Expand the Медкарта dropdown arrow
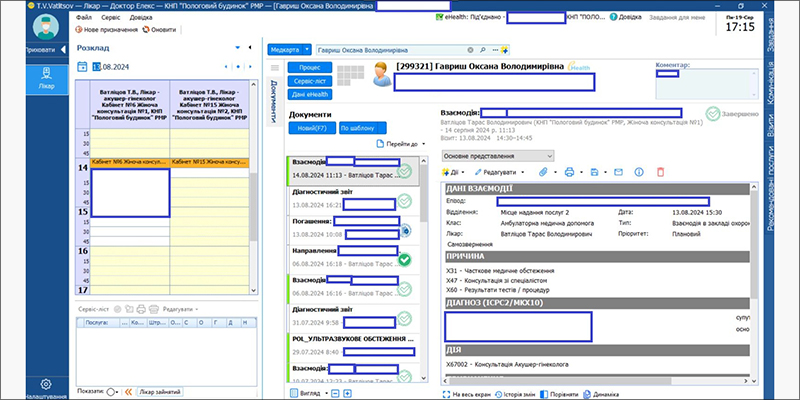This screenshot has width=800, height=400. point(306,49)
